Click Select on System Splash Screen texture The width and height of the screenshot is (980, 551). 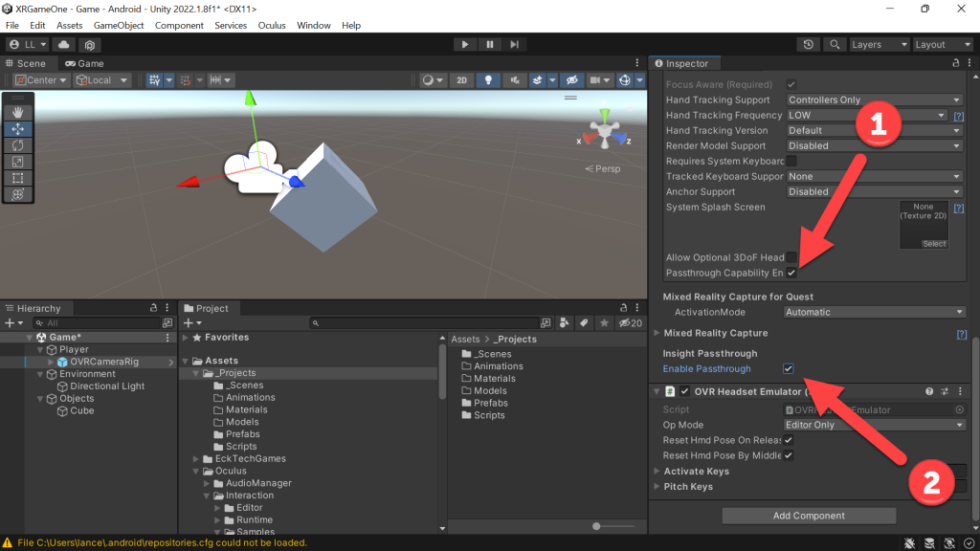click(934, 244)
